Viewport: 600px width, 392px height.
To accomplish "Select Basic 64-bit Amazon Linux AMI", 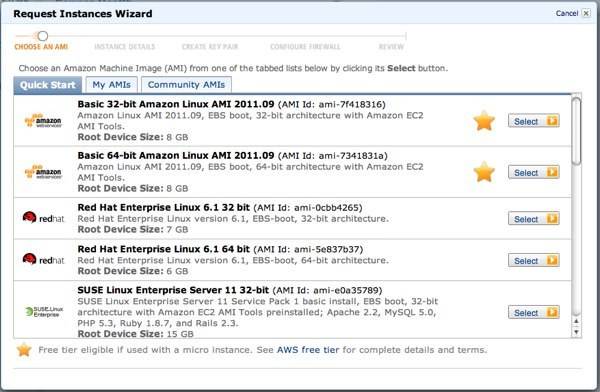I will pyautogui.click(x=534, y=172).
